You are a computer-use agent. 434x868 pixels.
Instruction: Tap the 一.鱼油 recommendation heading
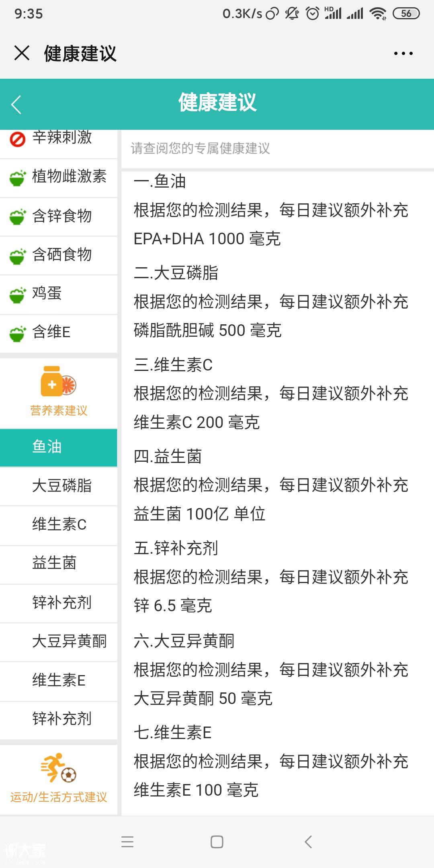(160, 181)
